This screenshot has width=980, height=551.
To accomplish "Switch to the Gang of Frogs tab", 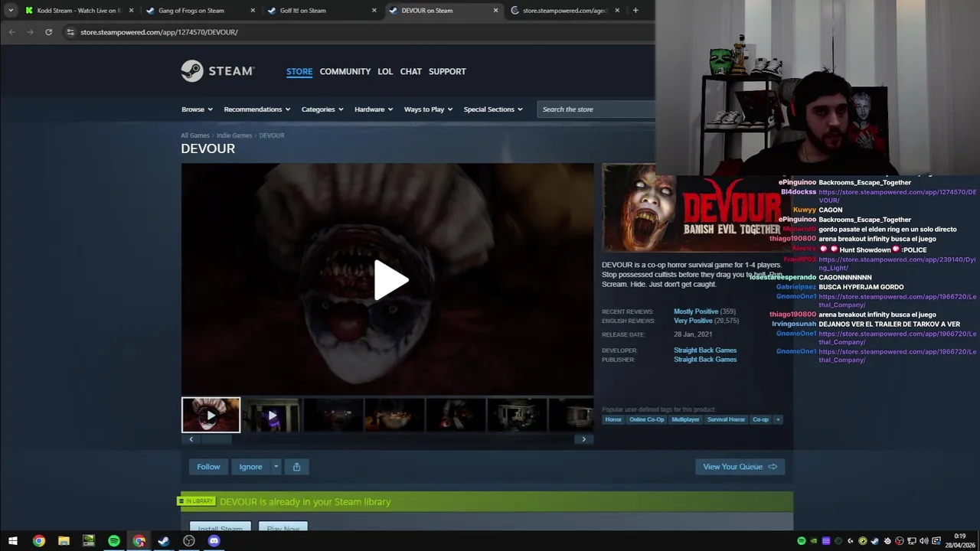I will (201, 11).
